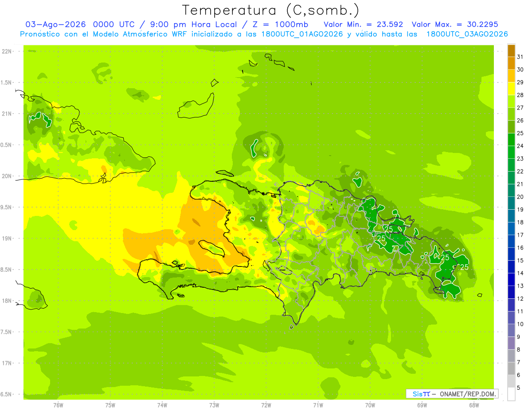Click the '75W' longitude label
The width and height of the screenshot is (532, 411).
pos(110,405)
